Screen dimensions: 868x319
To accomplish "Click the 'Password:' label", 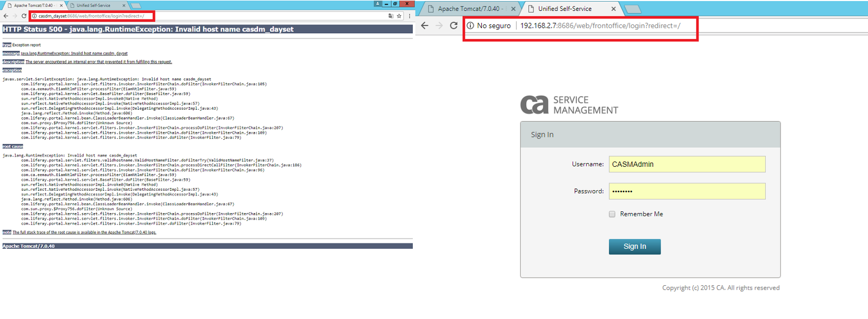I will [589, 191].
